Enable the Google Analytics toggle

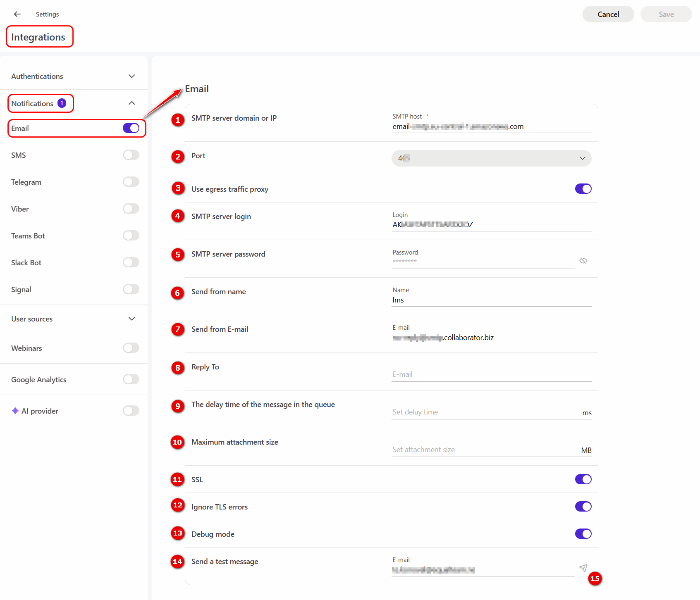point(131,379)
